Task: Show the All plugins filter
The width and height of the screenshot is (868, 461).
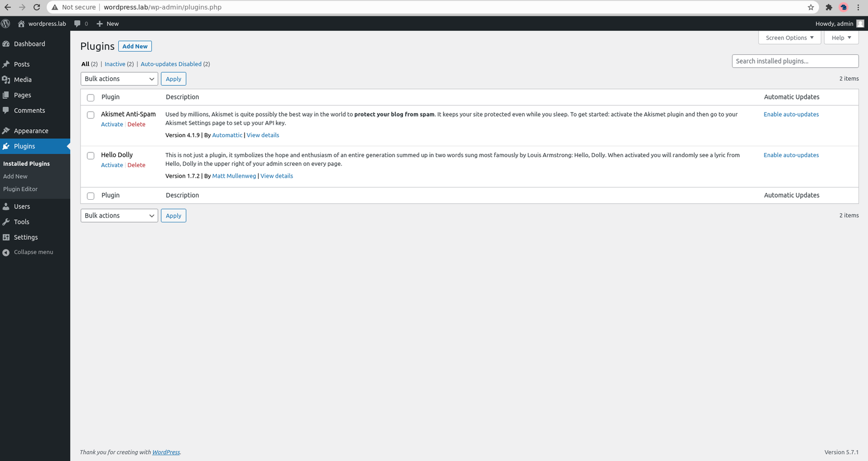Action: click(x=85, y=64)
